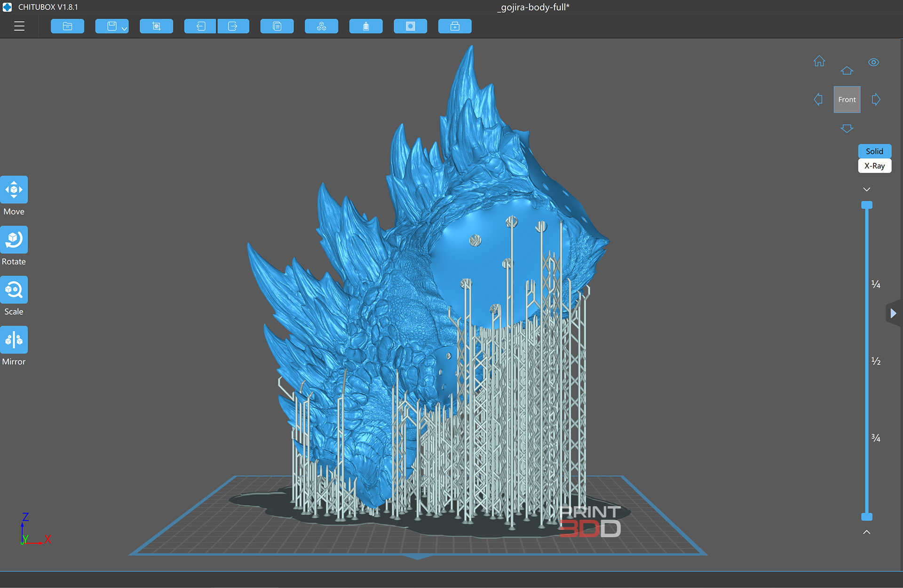Click the Undo toolbar icon

coord(200,26)
